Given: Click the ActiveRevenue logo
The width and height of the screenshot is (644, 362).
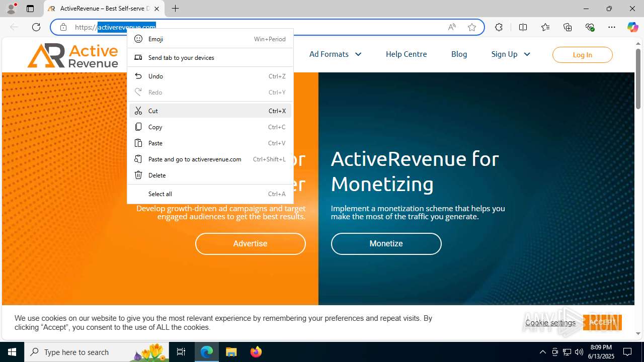Looking at the screenshot, I should (x=73, y=55).
